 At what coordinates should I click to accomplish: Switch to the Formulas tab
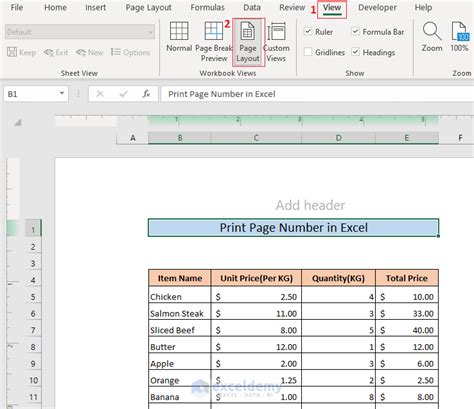tap(207, 7)
